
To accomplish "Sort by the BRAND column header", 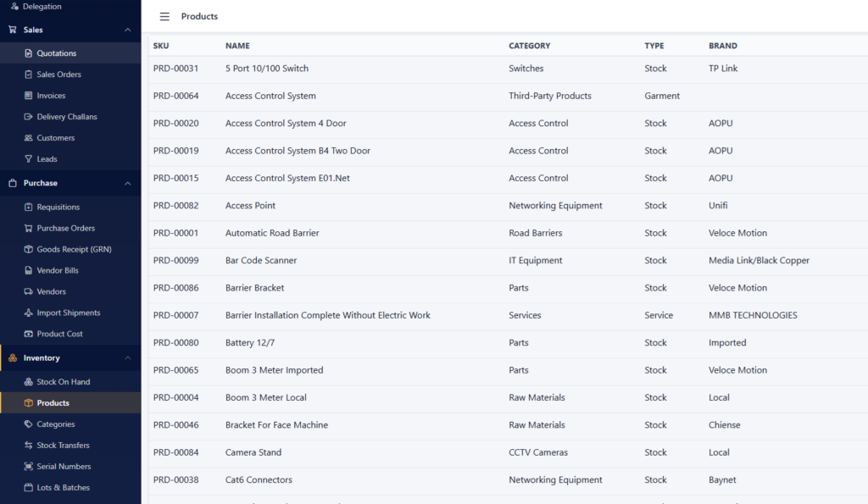I will [x=722, y=46].
